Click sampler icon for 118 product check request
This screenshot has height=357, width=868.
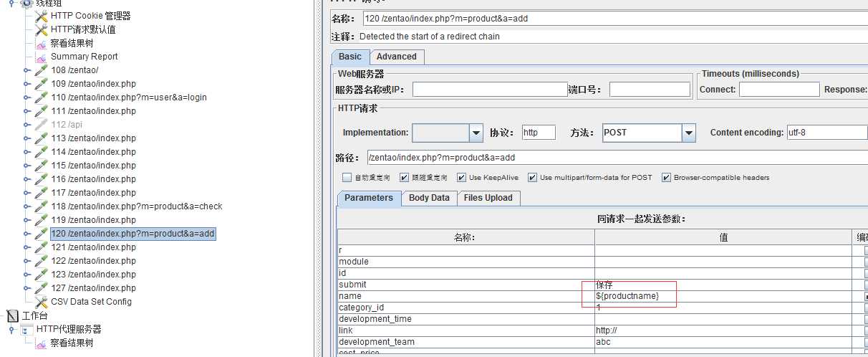tap(42, 206)
